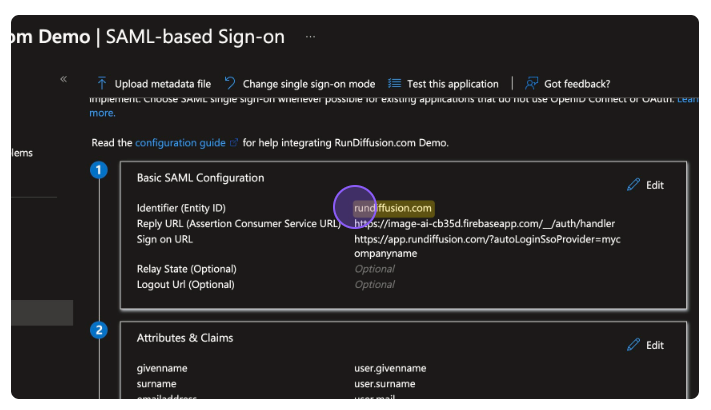Click the Test this application checklist icon
The image size is (711, 410).
click(x=394, y=84)
